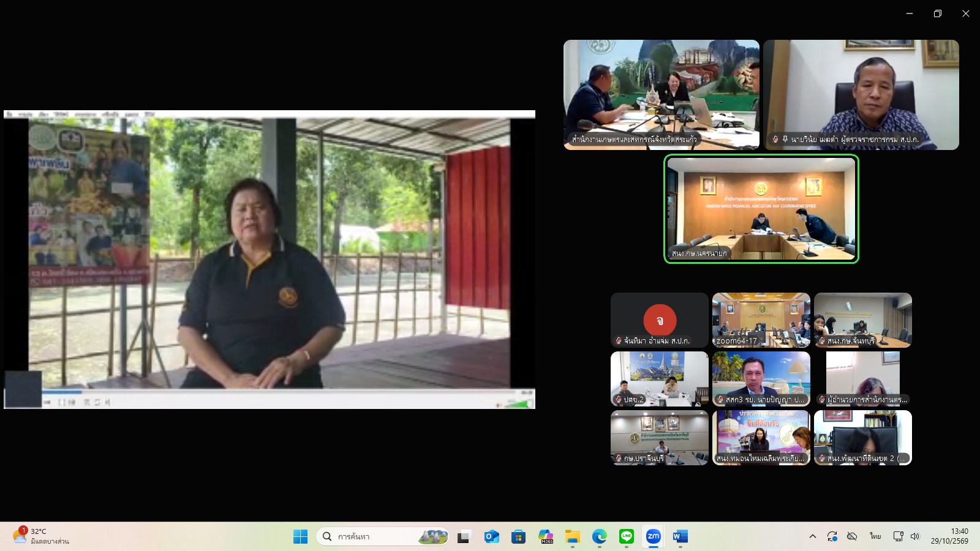
Task: Open Microsoft 365 Copilot taskbar icon
Action: (x=545, y=536)
